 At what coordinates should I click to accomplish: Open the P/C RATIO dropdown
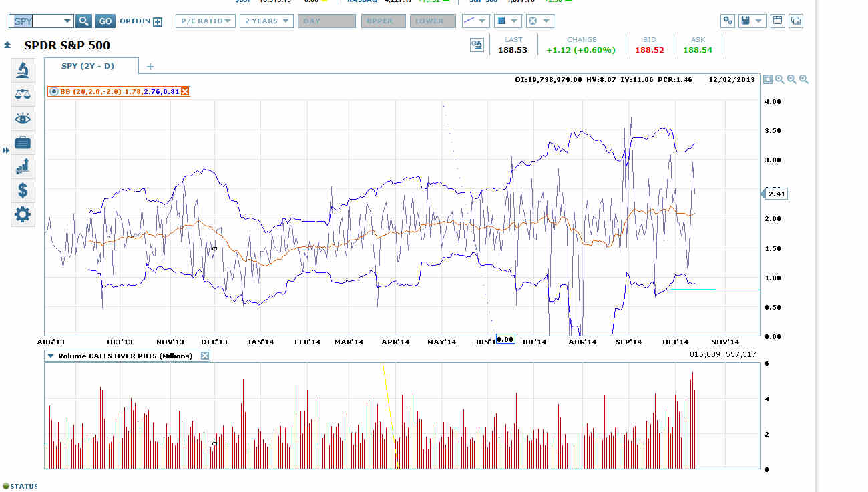click(x=206, y=21)
